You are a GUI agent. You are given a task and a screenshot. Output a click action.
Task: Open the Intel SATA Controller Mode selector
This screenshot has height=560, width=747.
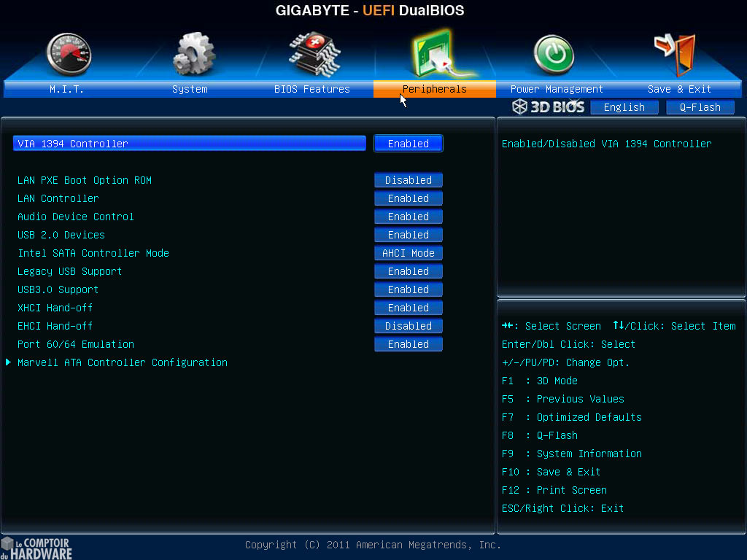point(408,252)
